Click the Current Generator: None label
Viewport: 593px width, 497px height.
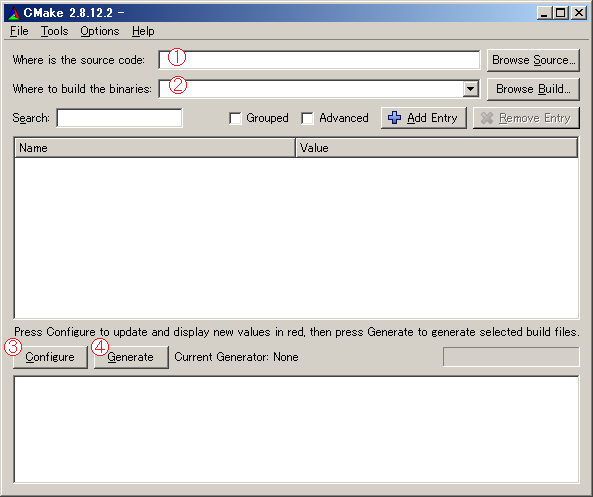pyautogui.click(x=236, y=357)
